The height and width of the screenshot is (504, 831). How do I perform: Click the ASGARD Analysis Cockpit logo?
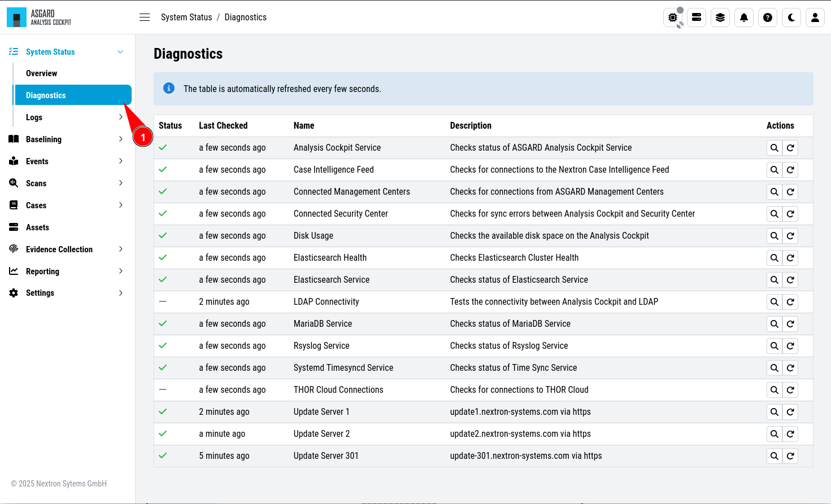39,17
